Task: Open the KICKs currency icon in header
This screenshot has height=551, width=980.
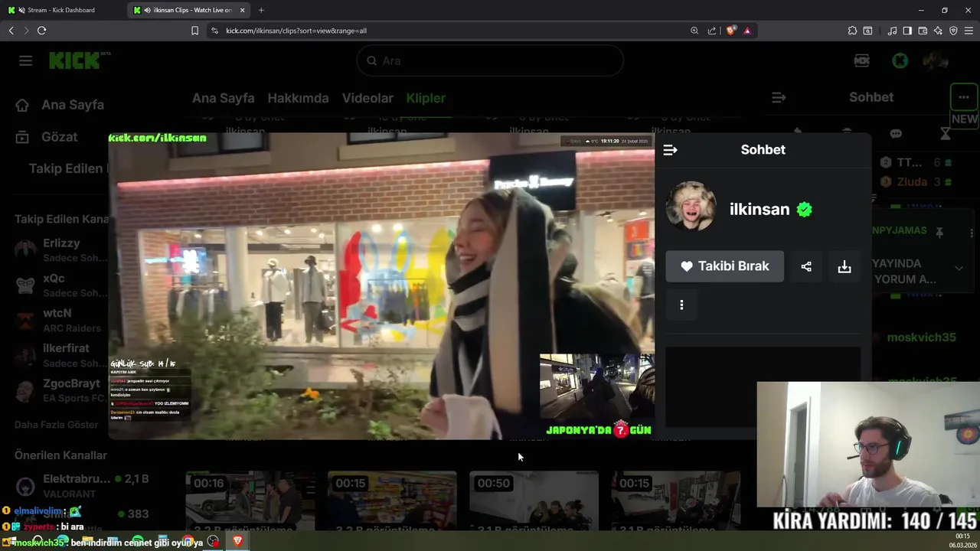Action: pyautogui.click(x=862, y=60)
